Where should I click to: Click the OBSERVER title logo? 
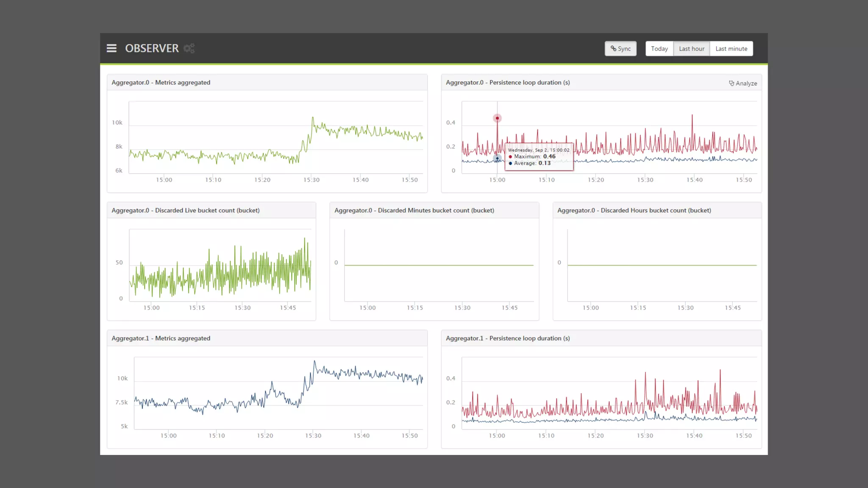[x=152, y=48]
